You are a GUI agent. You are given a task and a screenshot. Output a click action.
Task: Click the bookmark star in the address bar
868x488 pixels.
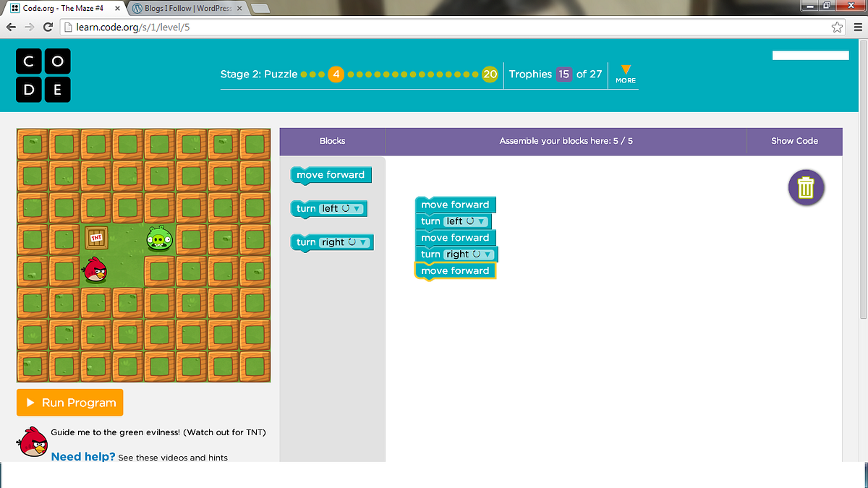coord(837,27)
